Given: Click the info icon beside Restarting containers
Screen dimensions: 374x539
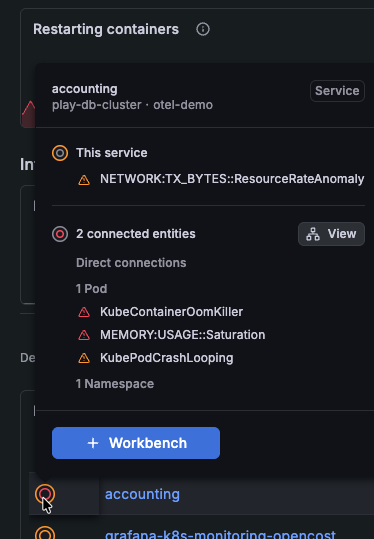Looking at the screenshot, I should pyautogui.click(x=203, y=29).
